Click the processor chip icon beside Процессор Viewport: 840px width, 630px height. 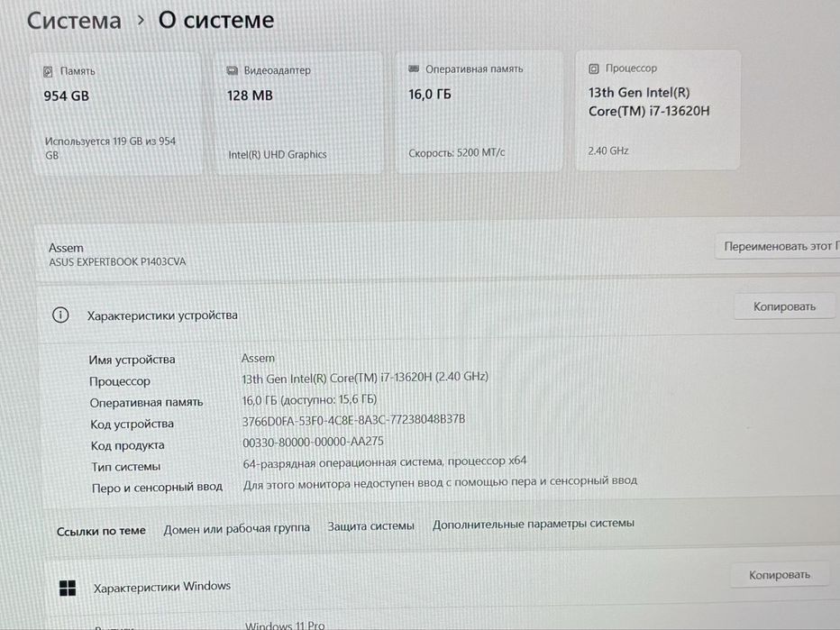tap(594, 68)
